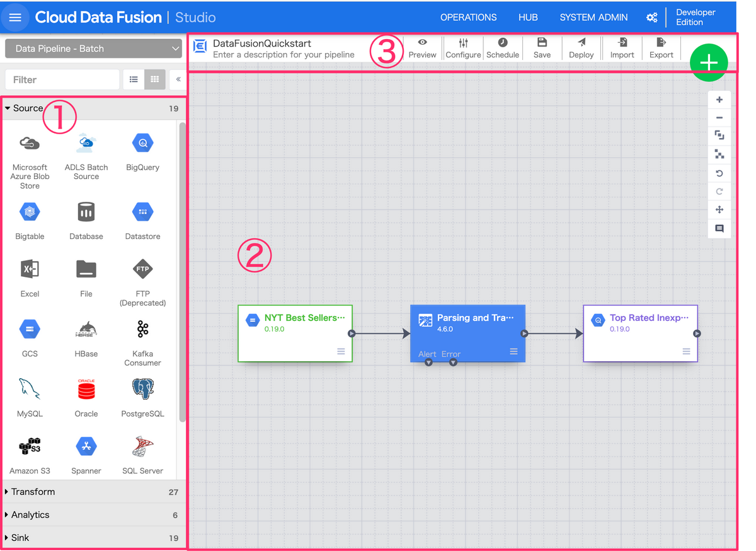
Task: Redo the last canvas action
Action: pos(719,191)
